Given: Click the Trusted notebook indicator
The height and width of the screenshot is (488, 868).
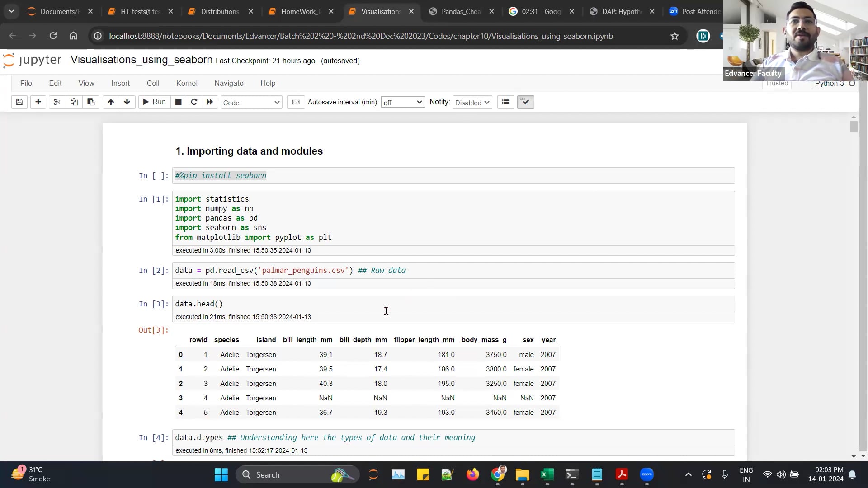Looking at the screenshot, I should 777,84.
